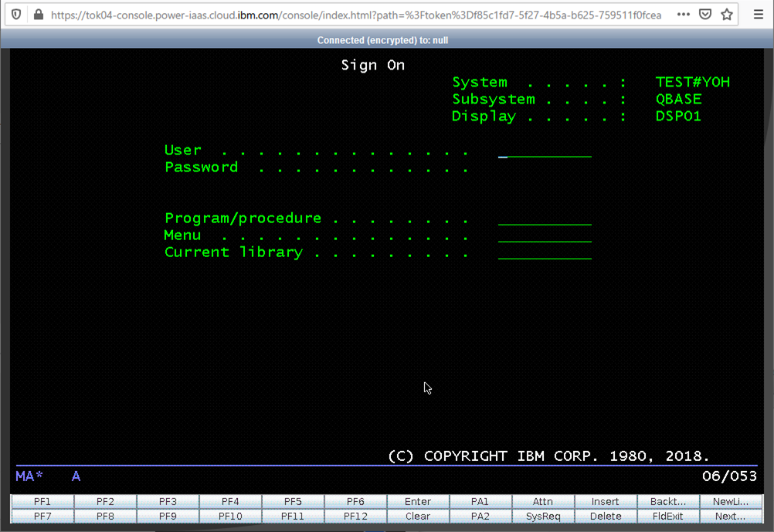Click the 'Current library' label
The width and height of the screenshot is (774, 532).
pyautogui.click(x=233, y=252)
